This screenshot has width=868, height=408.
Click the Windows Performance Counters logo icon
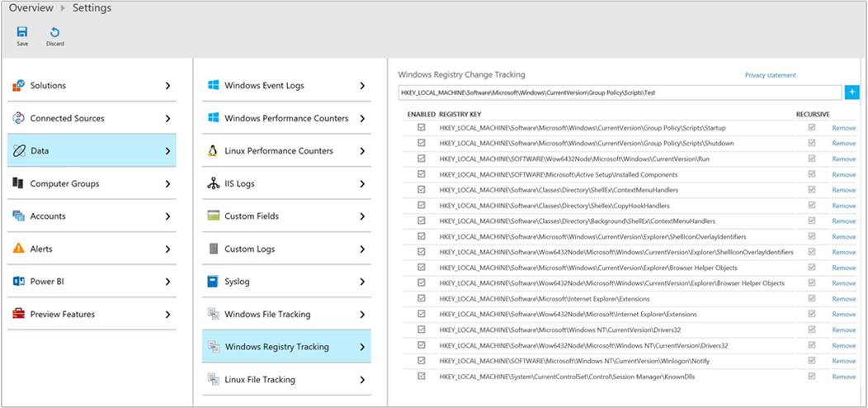(213, 118)
